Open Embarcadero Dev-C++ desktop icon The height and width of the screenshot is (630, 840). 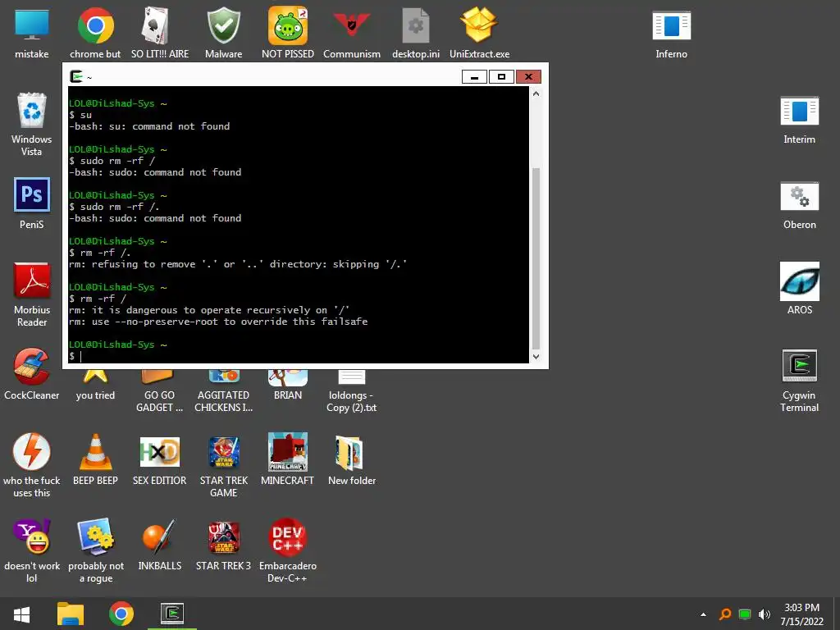tap(288, 550)
